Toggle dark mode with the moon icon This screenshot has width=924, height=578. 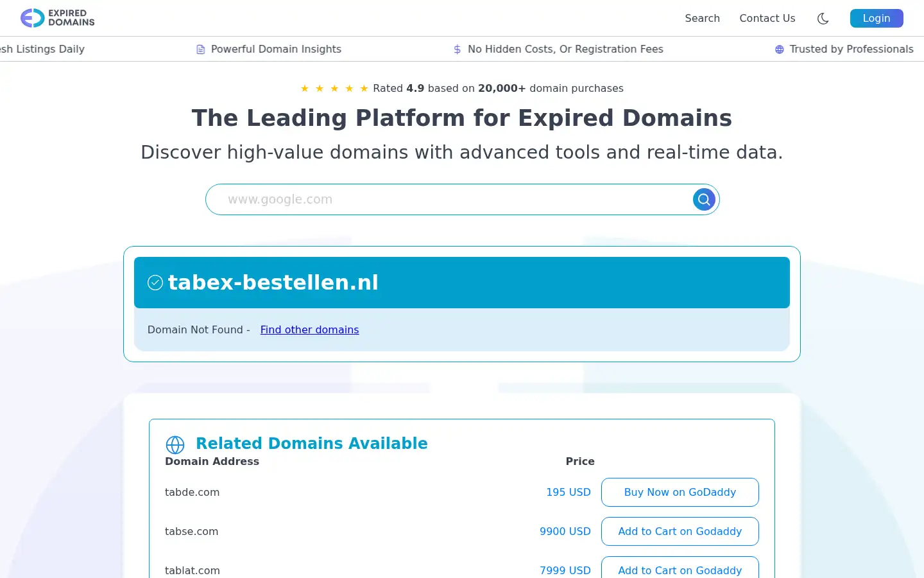[x=823, y=19]
